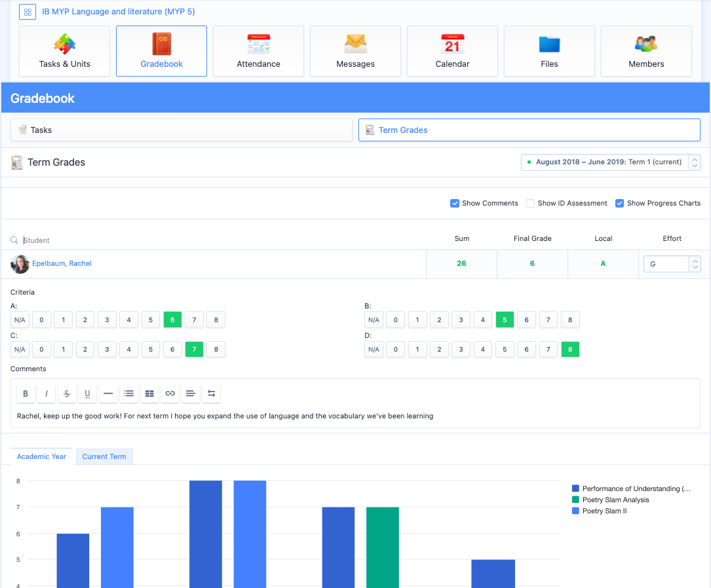The height and width of the screenshot is (588, 711).
Task: Open Tasks & Units puzzle icon
Action: point(64,45)
